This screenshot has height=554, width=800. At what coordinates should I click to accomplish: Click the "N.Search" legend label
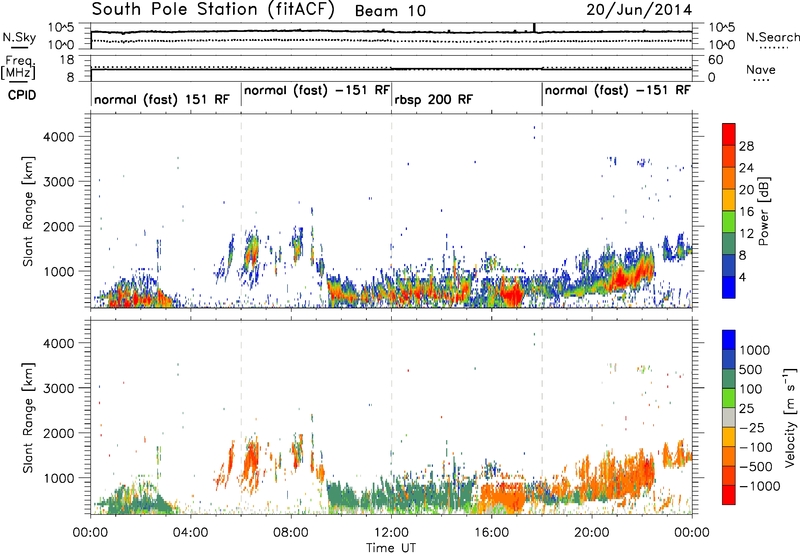click(772, 37)
